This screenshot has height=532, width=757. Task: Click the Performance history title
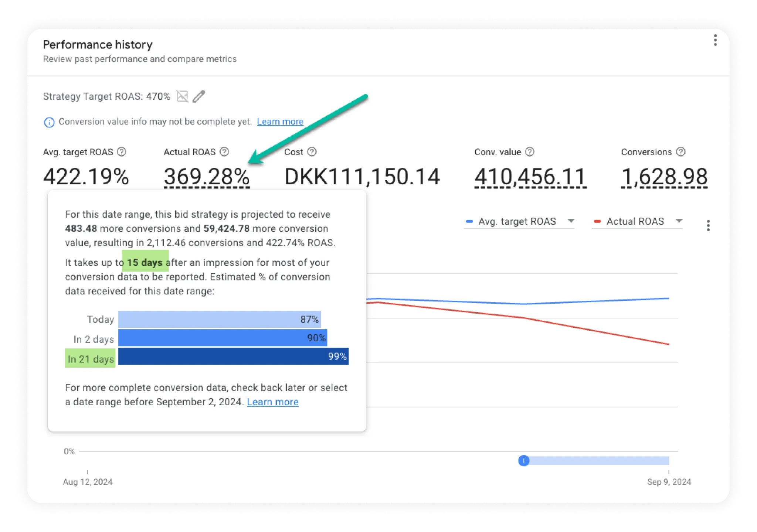click(98, 45)
